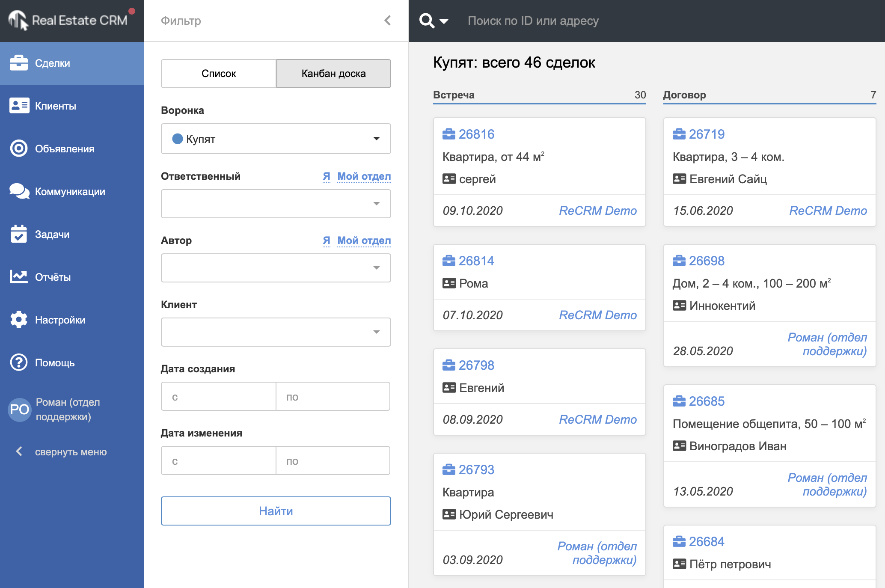Click the Найти button

276,511
